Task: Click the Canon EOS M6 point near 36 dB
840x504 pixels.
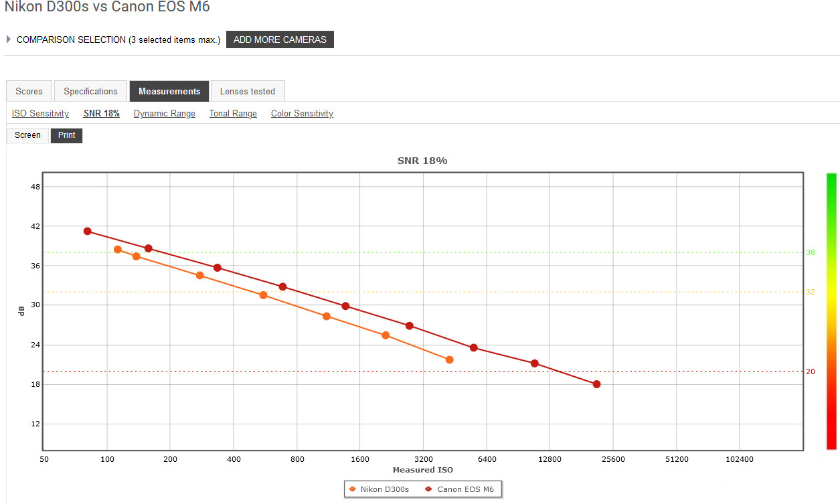Action: [218, 268]
